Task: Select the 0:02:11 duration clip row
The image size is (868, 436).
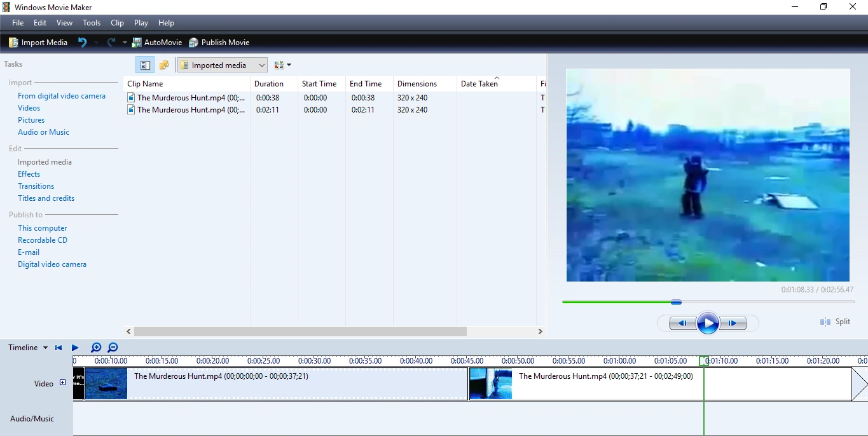Action: [335, 110]
